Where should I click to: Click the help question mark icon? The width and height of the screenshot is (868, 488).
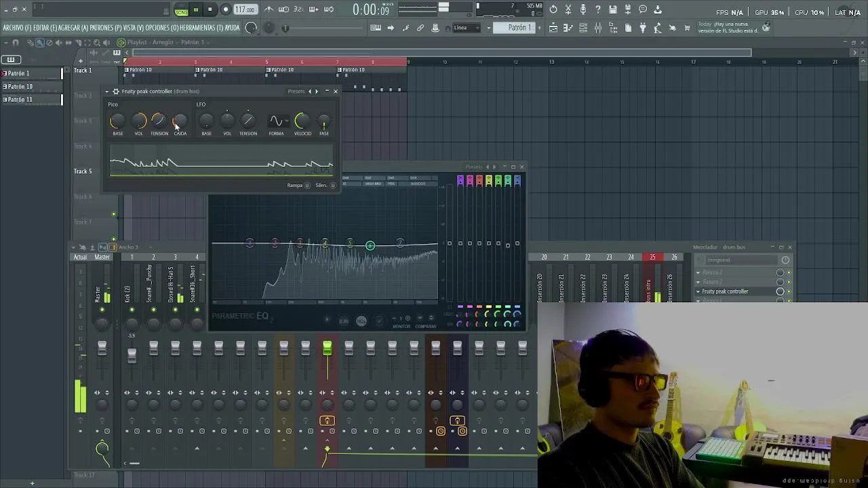598,9
